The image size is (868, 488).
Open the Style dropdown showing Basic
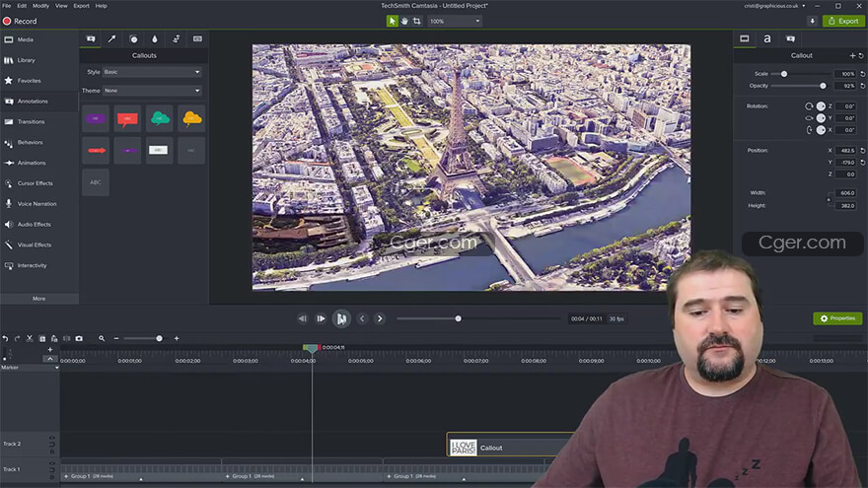[152, 72]
